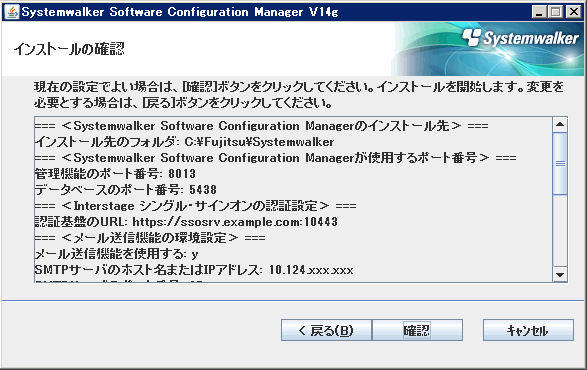The height and width of the screenshot is (370, 587).
Task: Click 確認 to start the installation
Action: pyautogui.click(x=417, y=330)
